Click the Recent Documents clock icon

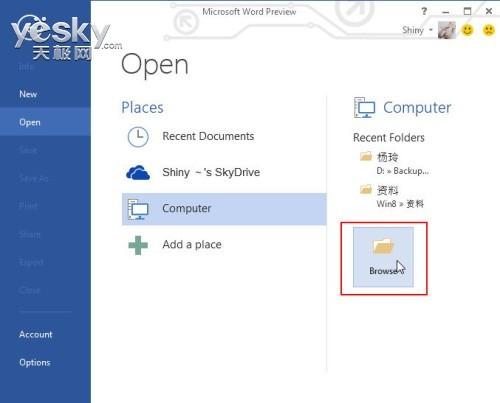pos(138,137)
